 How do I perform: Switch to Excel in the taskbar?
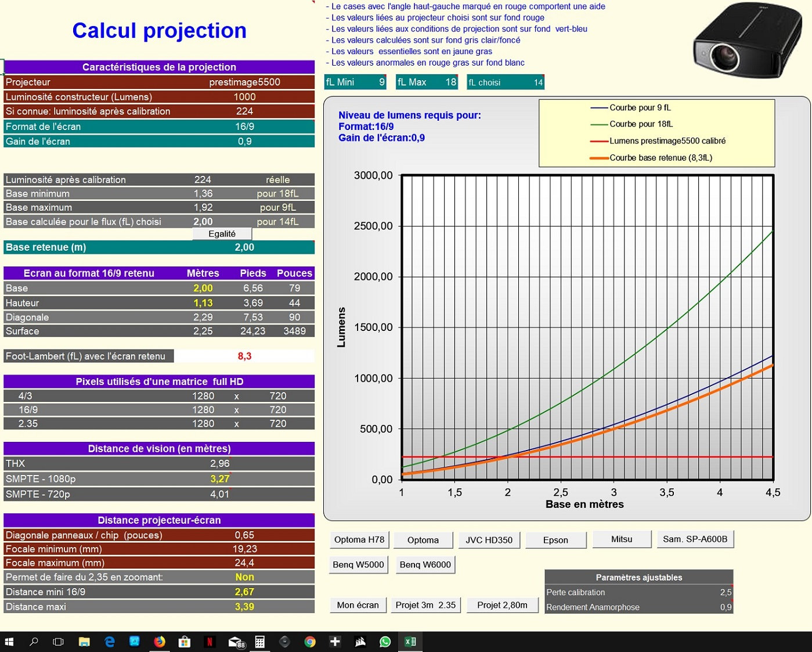[410, 642]
